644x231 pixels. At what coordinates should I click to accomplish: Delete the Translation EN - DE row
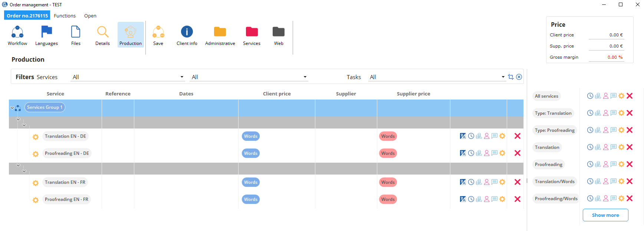(x=517, y=136)
